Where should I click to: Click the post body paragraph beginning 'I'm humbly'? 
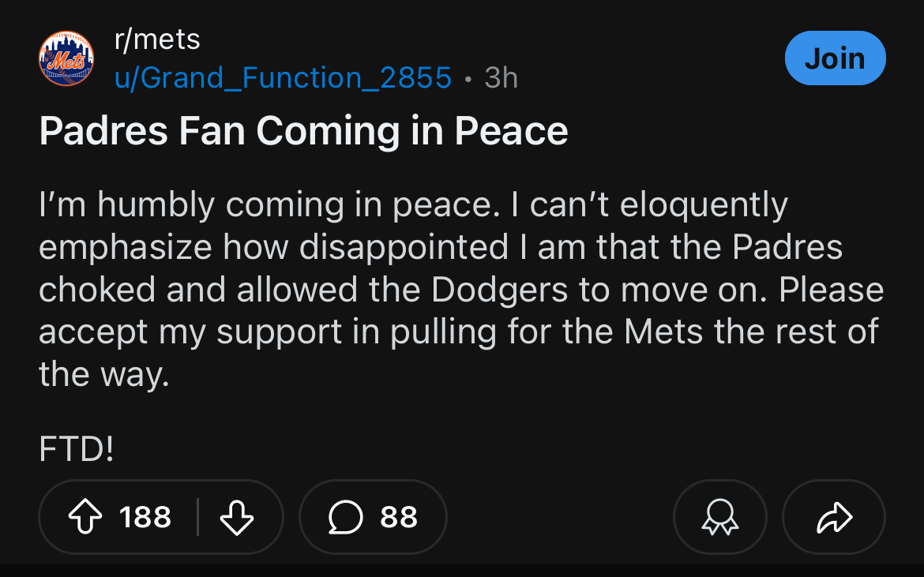pos(461,289)
